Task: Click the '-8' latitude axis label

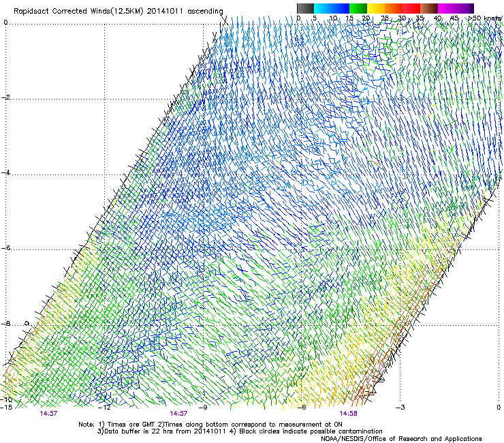Action: pos(5,324)
